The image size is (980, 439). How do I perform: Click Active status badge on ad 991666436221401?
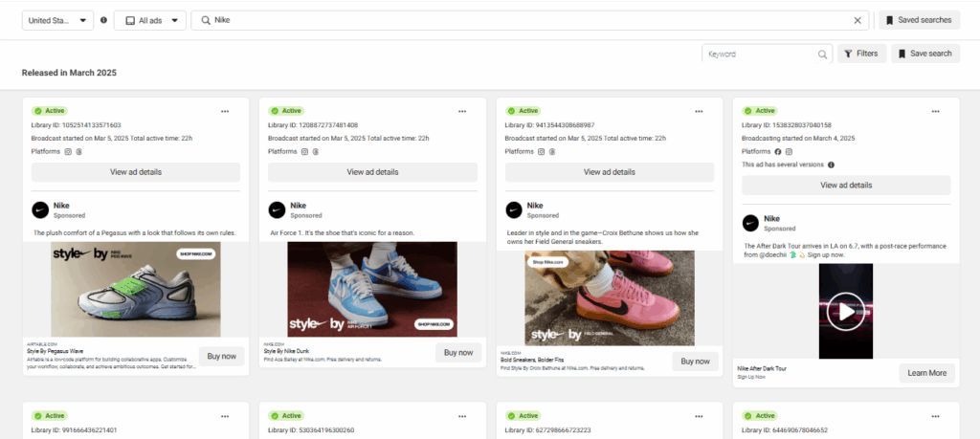click(x=50, y=416)
